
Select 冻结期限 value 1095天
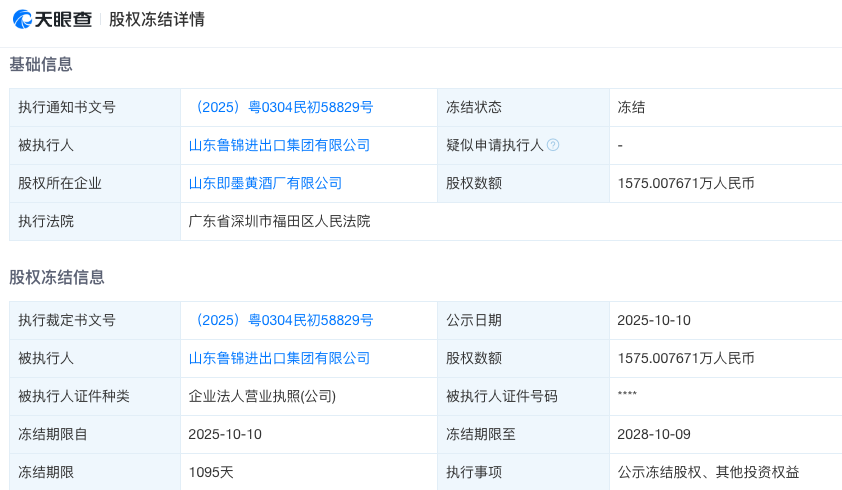click(211, 472)
